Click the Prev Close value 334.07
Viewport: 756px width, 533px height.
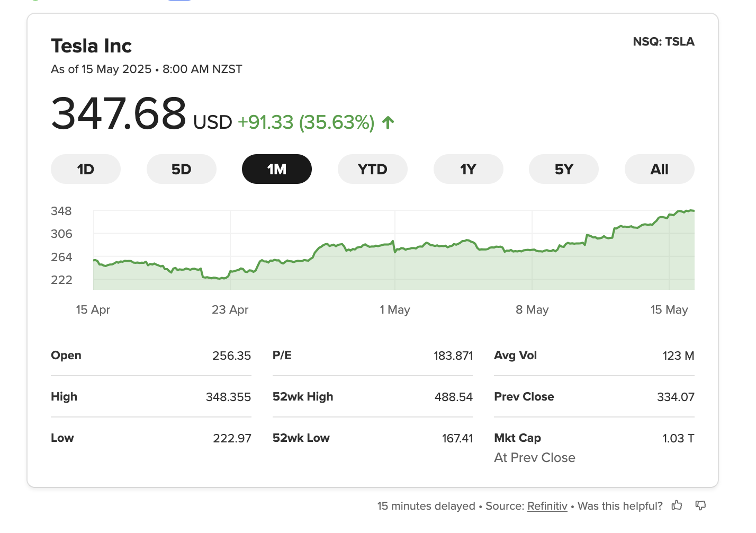pyautogui.click(x=676, y=397)
